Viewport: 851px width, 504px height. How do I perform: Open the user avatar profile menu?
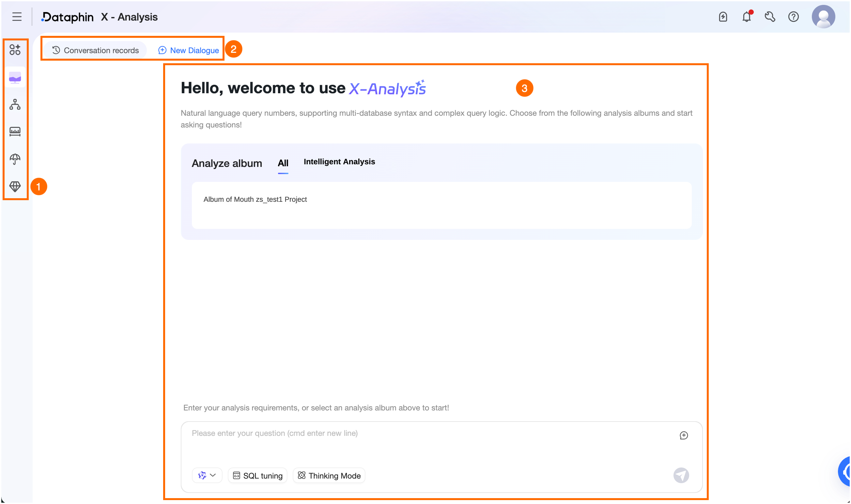point(825,17)
